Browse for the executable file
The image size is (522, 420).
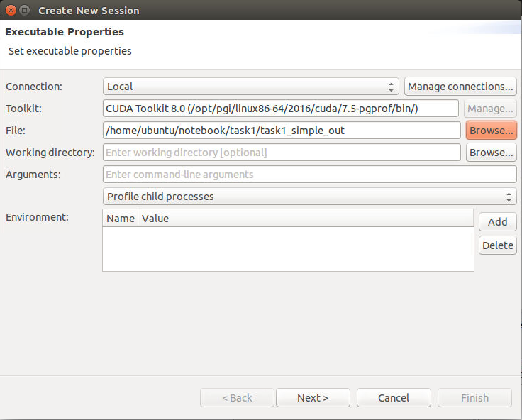coord(492,131)
